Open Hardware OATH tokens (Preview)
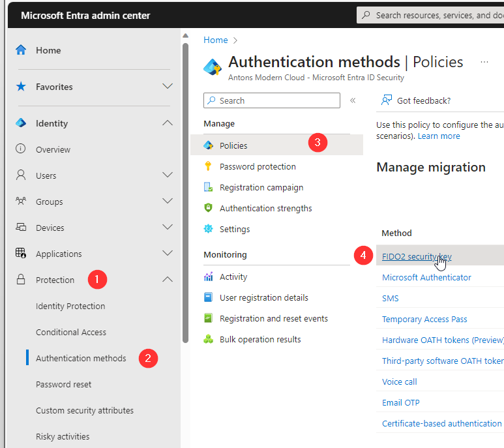 [x=443, y=340]
